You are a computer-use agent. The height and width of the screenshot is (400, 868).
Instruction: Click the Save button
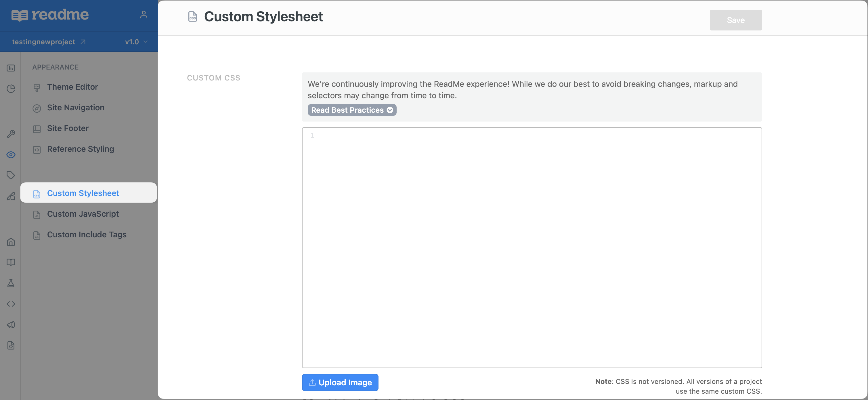point(735,20)
